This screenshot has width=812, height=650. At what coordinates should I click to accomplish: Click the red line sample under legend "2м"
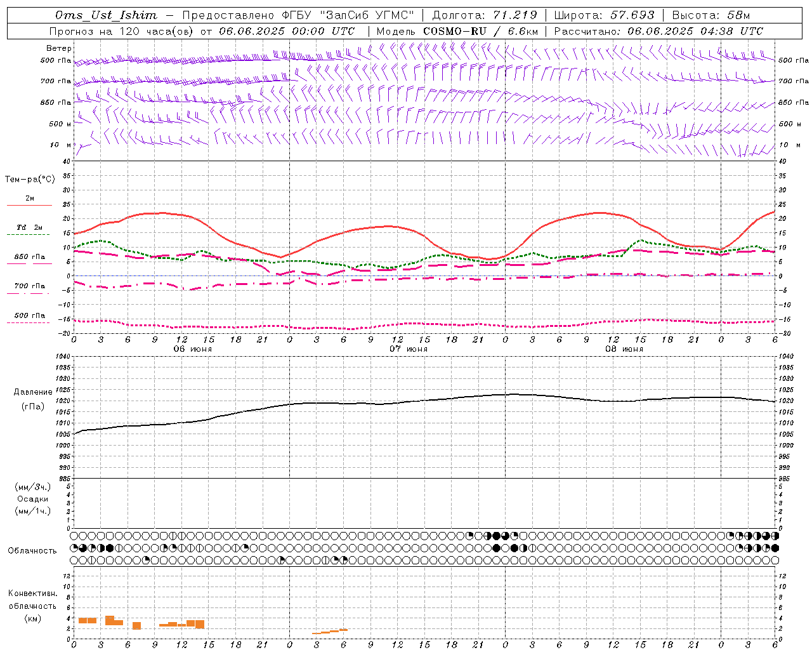(x=29, y=205)
